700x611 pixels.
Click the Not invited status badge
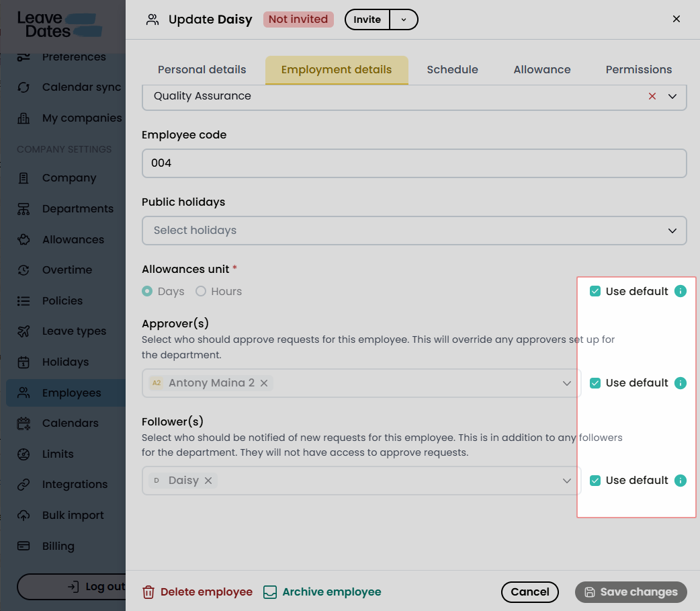[298, 19]
